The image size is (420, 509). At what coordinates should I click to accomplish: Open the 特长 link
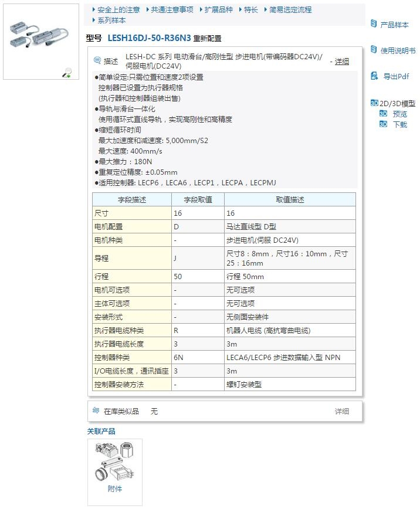pos(250,10)
